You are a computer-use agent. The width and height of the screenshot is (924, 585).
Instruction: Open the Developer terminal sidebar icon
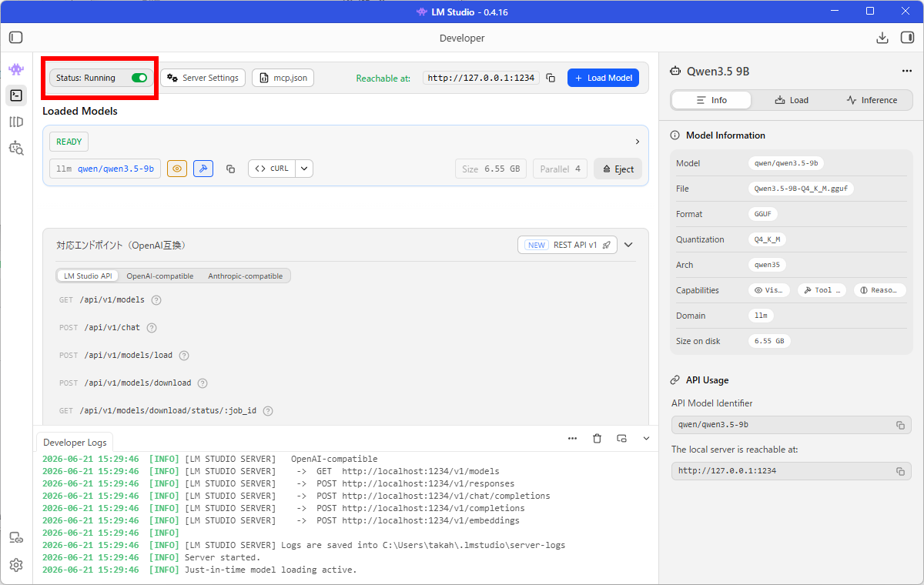[16, 95]
